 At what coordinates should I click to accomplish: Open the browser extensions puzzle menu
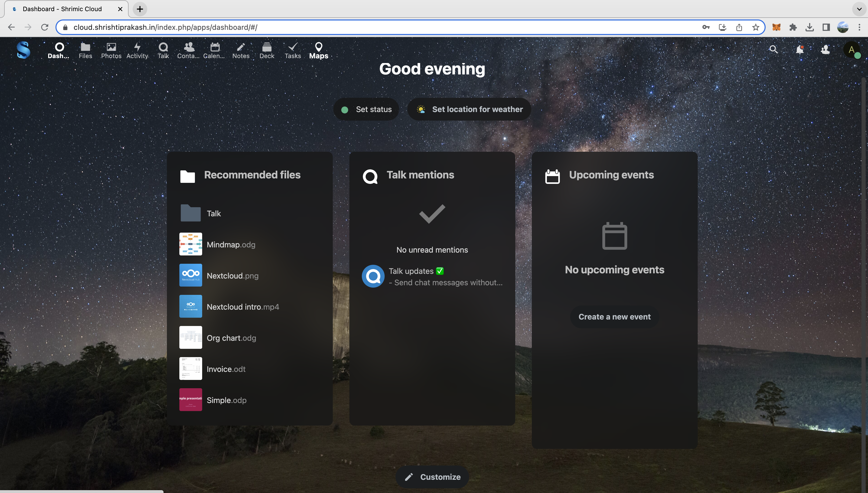pos(793,27)
